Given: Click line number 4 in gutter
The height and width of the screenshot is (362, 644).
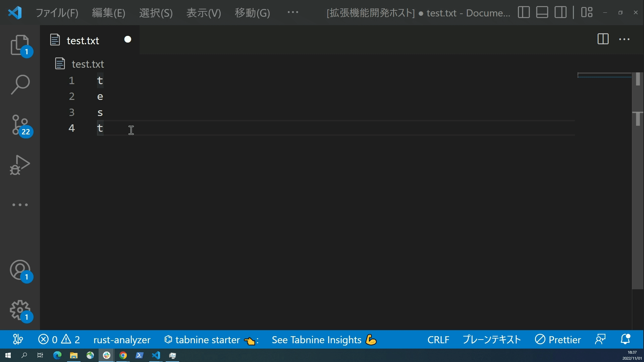Looking at the screenshot, I should pyautogui.click(x=71, y=128).
